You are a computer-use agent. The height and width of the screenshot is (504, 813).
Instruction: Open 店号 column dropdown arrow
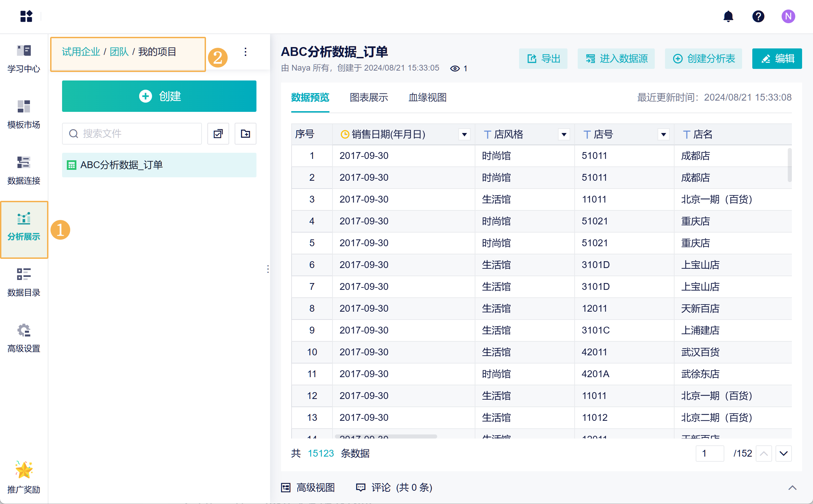[663, 135]
